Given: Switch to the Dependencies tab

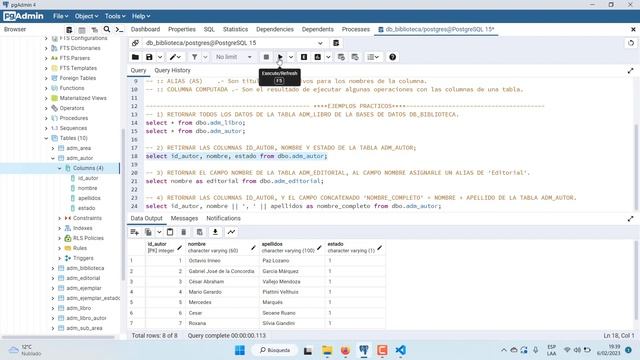Looking at the screenshot, I should coord(275,29).
